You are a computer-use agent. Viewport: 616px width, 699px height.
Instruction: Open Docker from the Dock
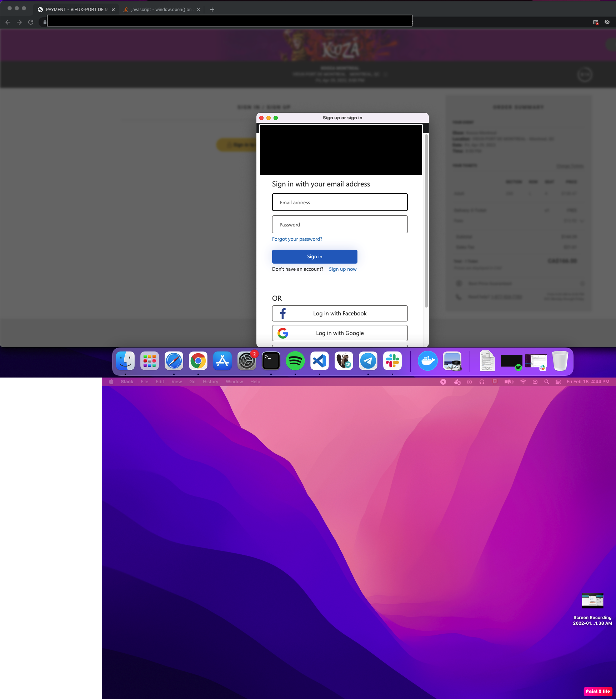click(427, 361)
